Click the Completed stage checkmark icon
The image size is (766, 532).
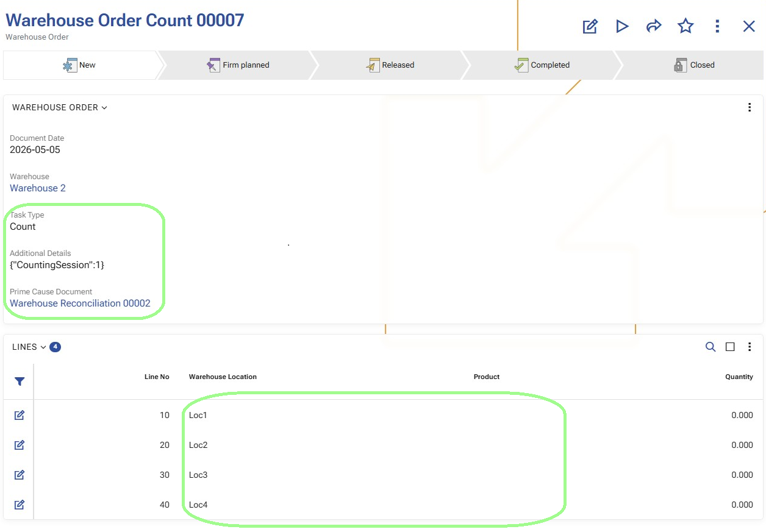click(x=521, y=65)
